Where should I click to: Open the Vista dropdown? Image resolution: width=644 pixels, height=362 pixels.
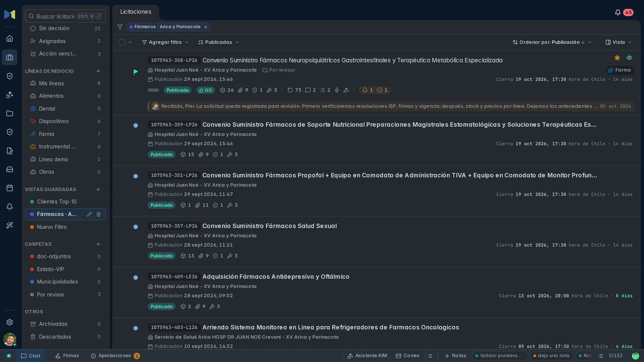(x=619, y=42)
